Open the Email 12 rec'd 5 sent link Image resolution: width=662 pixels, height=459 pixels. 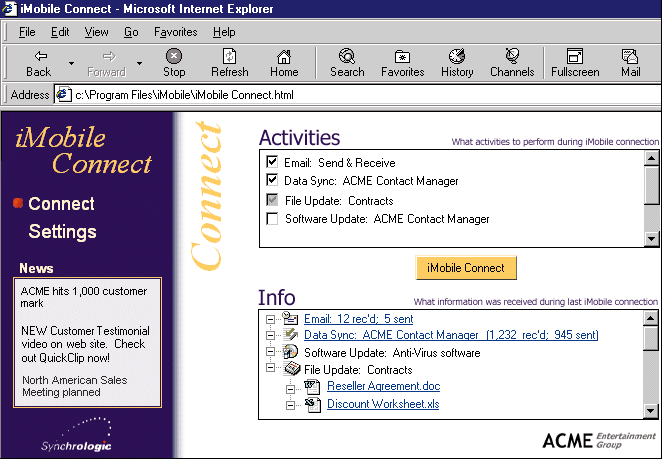point(358,319)
